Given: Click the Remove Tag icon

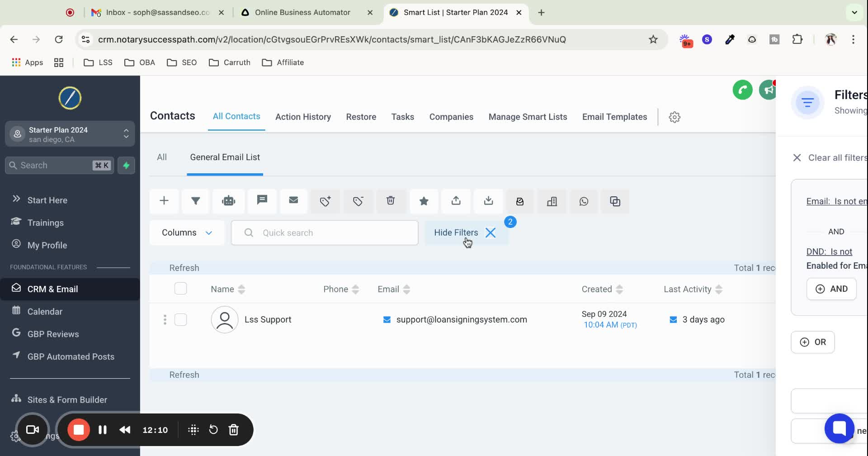Looking at the screenshot, I should (x=358, y=201).
